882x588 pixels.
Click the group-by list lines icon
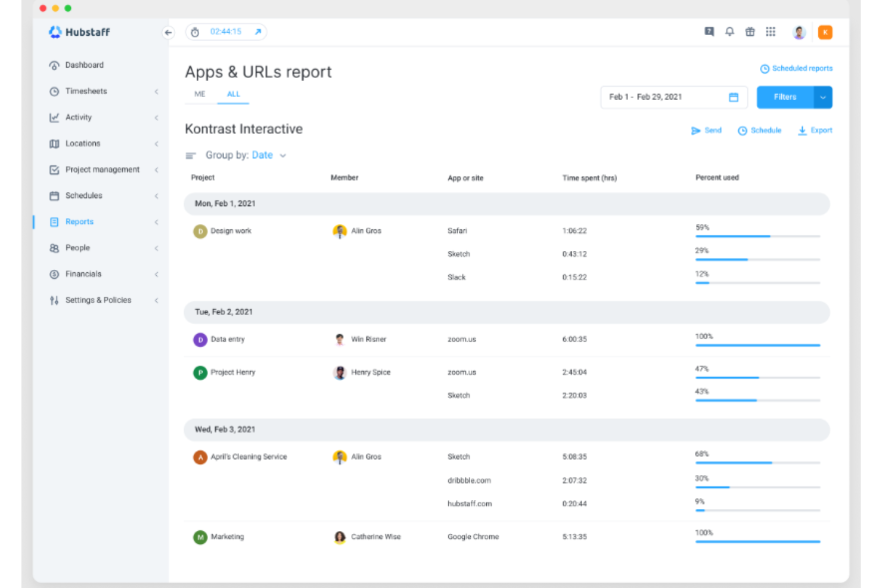click(191, 155)
